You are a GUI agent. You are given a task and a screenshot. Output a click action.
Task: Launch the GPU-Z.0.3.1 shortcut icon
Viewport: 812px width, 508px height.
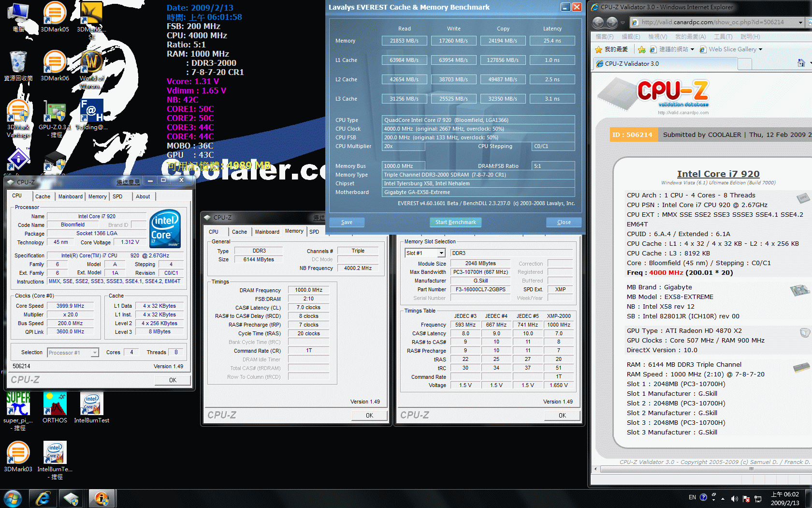(x=55, y=119)
